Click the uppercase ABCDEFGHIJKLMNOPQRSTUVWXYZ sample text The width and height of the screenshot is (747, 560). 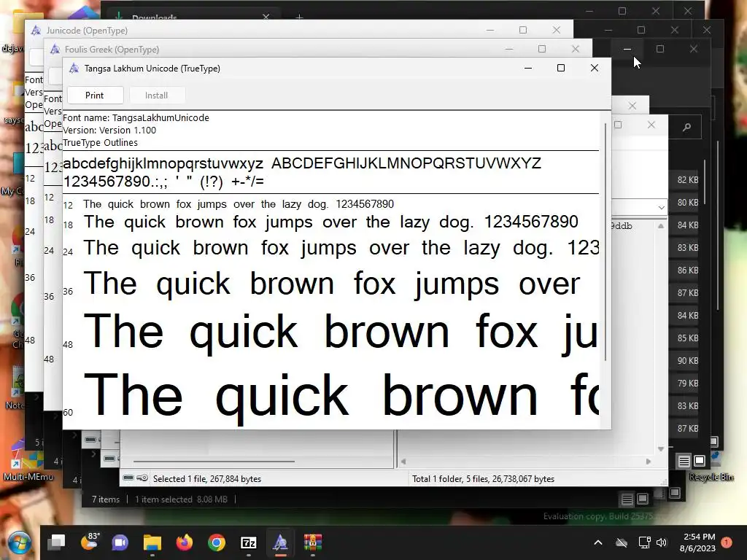point(406,163)
